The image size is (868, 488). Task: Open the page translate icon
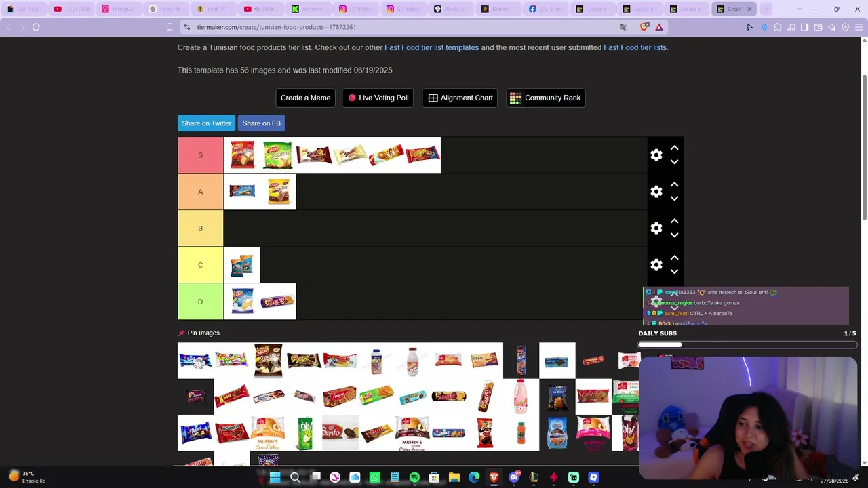point(624,27)
